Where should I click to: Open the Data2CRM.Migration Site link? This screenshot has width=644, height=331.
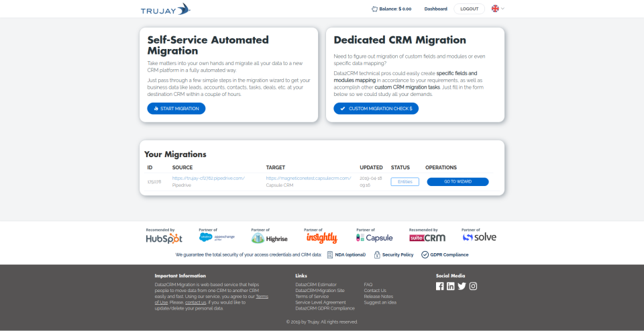pos(319,290)
